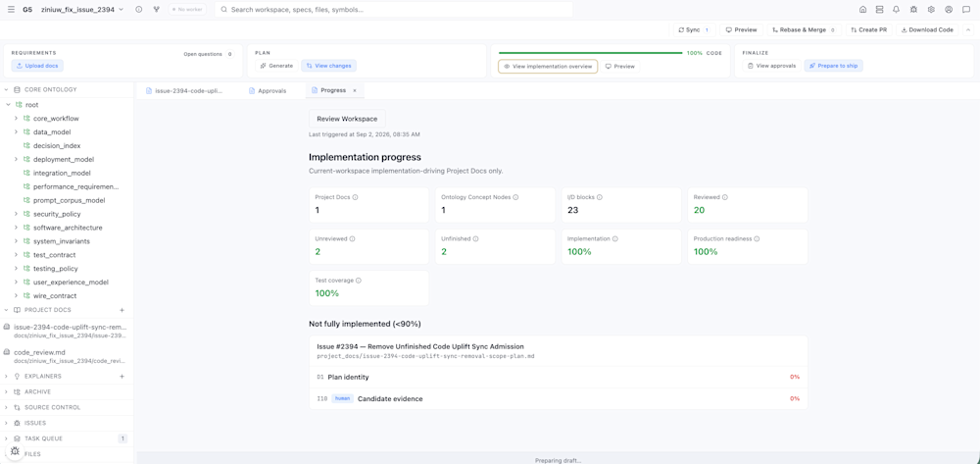Expand the software_architecture node
This screenshot has height=464, width=980.
(x=17, y=228)
